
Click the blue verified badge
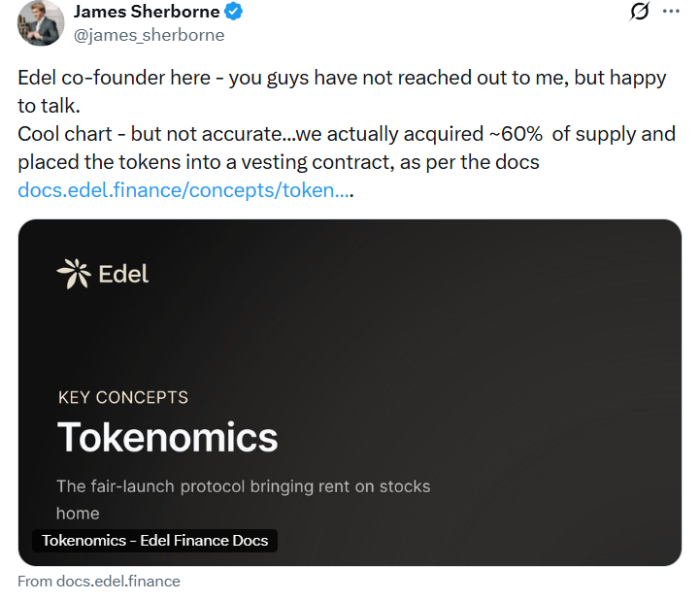pyautogui.click(x=234, y=13)
